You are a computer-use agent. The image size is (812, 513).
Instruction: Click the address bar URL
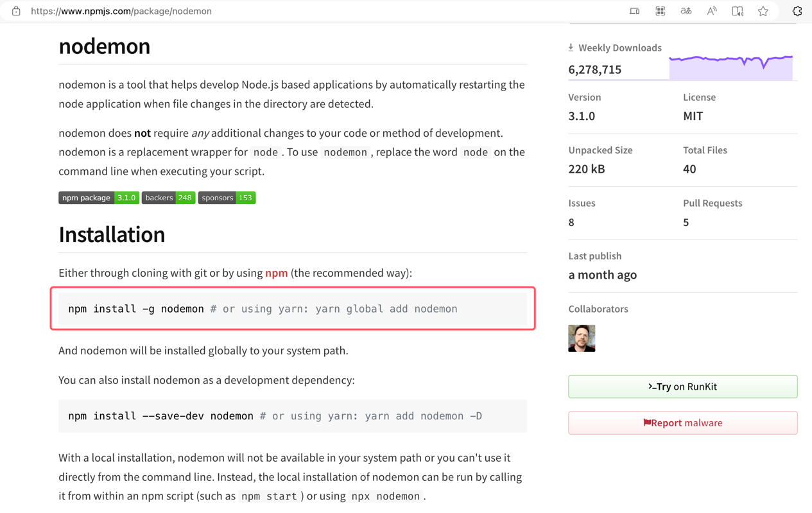(x=121, y=11)
